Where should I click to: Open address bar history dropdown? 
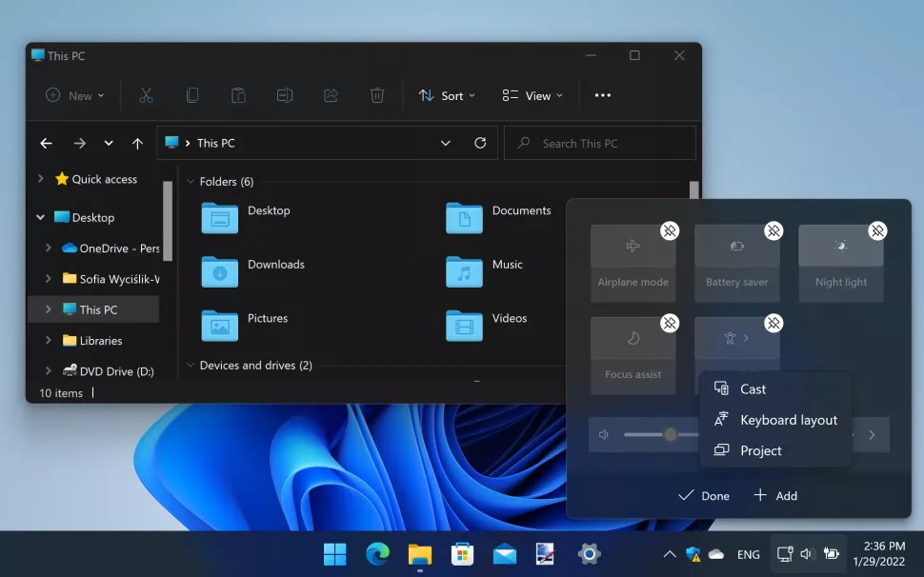click(446, 143)
